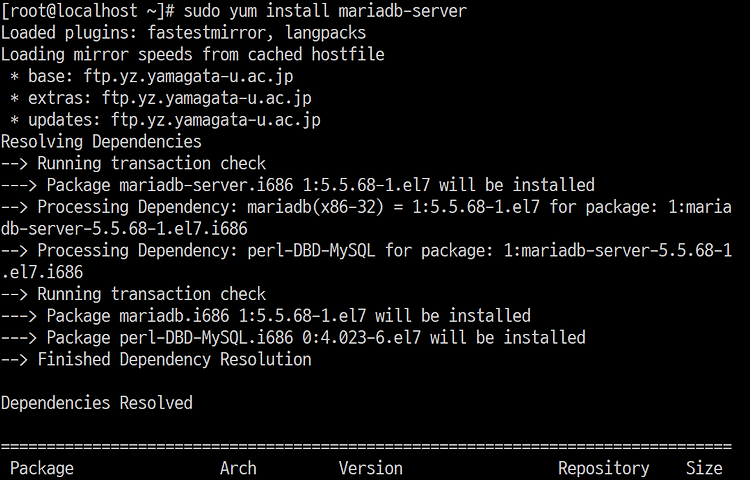Click the 'Repository' column header
Image resolution: width=750 pixels, height=480 pixels.
pyautogui.click(x=604, y=468)
